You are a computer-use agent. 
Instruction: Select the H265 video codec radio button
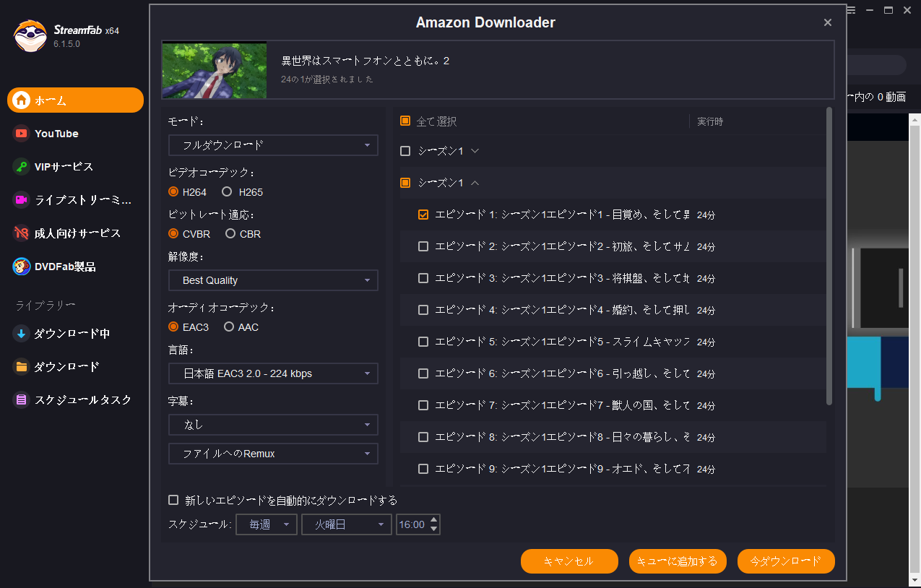click(227, 191)
